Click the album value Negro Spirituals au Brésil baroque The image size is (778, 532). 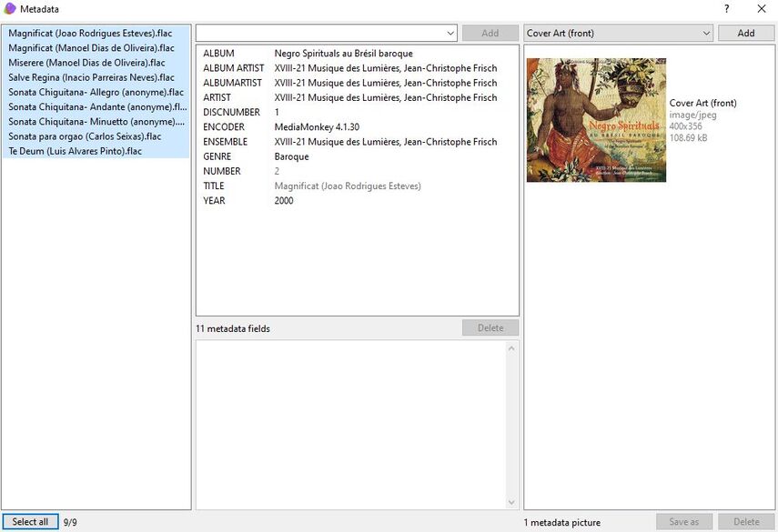(x=343, y=53)
